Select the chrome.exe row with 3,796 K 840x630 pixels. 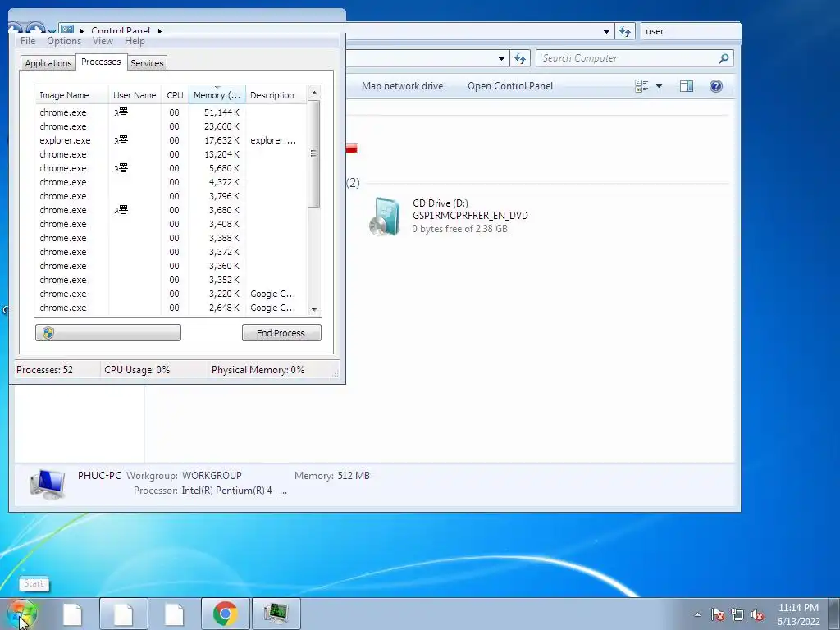171,196
